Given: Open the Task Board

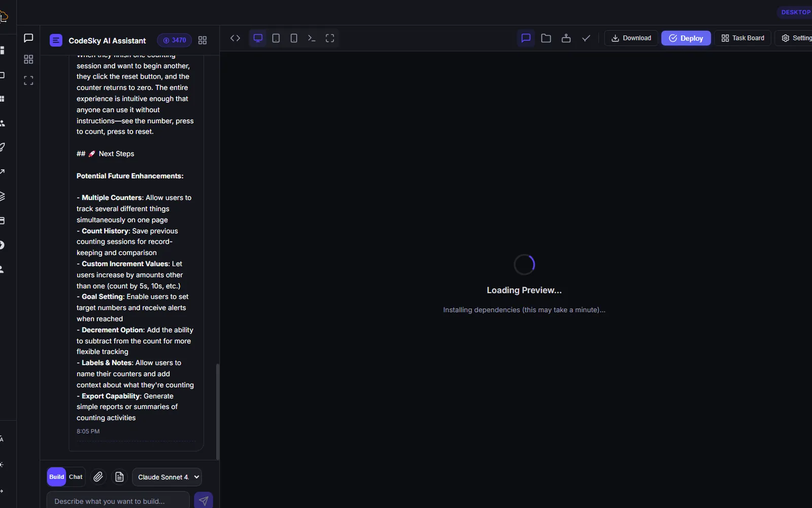Looking at the screenshot, I should pyautogui.click(x=742, y=38).
